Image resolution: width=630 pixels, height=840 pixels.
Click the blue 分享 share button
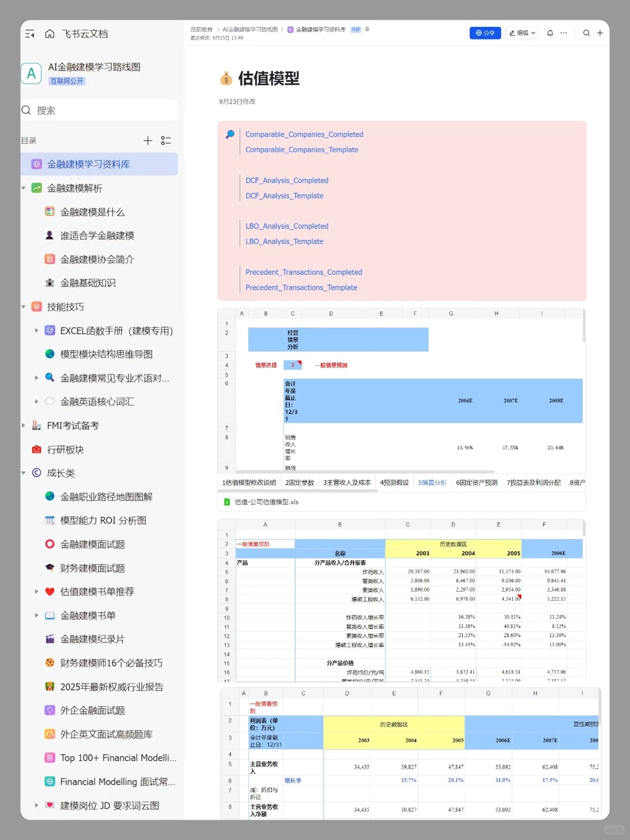click(485, 33)
